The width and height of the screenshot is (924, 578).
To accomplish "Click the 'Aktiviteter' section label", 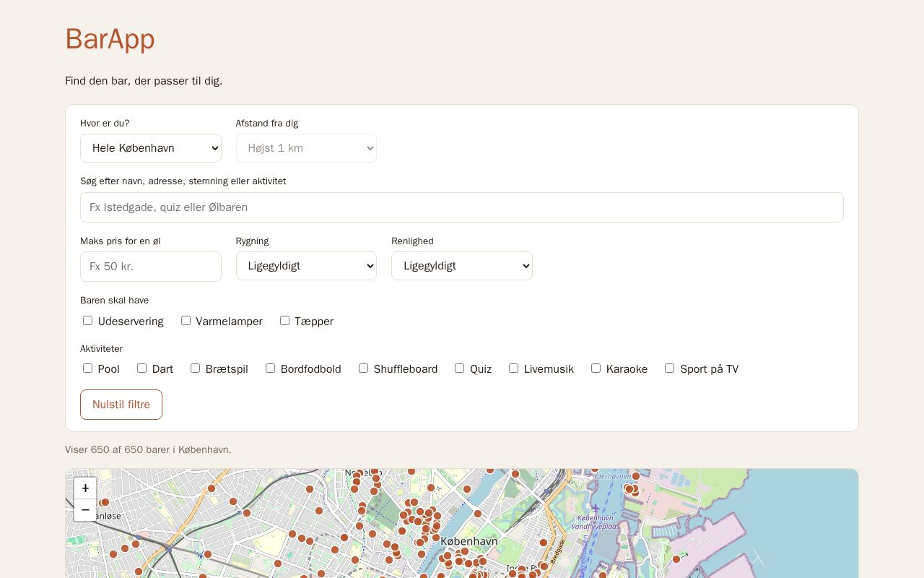I will [102, 349].
